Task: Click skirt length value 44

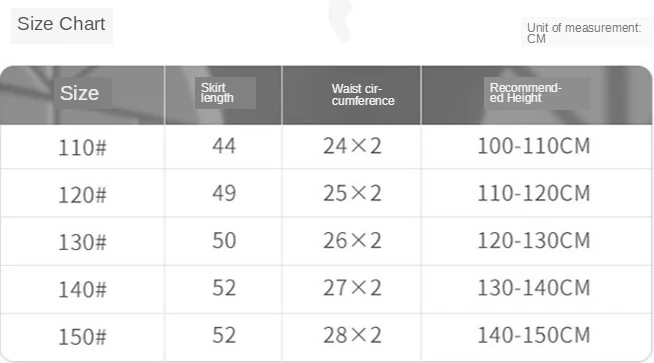Action: tap(224, 146)
